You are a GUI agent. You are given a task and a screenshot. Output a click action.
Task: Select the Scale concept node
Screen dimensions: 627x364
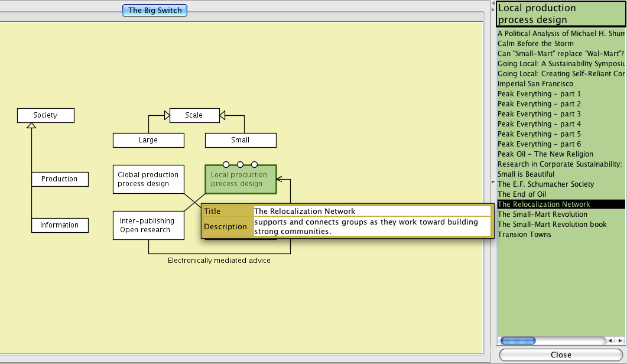194,115
